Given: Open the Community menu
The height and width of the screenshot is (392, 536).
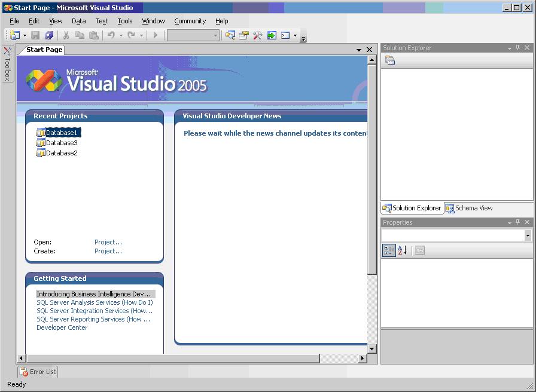Looking at the screenshot, I should click(190, 21).
